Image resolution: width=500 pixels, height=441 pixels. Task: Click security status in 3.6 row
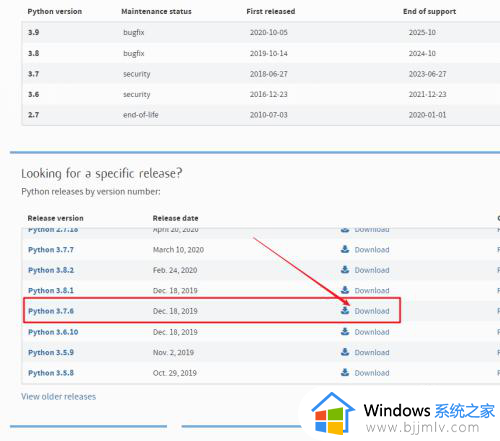pyautogui.click(x=137, y=95)
